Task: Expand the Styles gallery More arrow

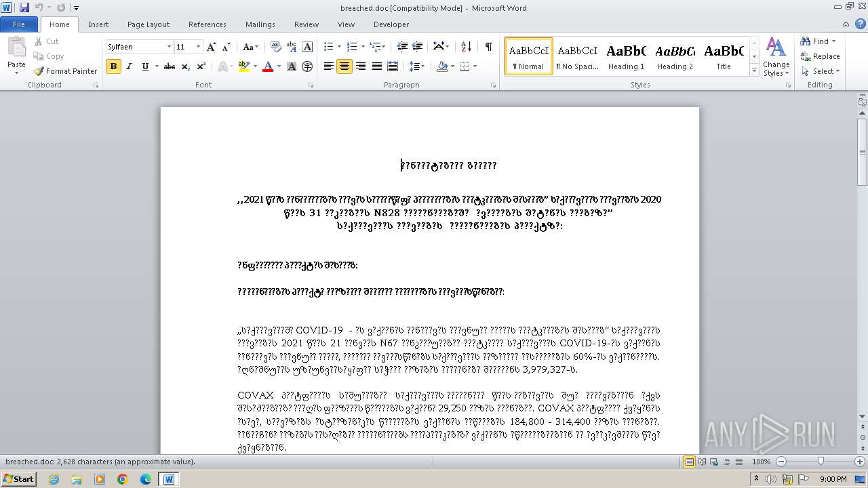Action: click(x=754, y=70)
